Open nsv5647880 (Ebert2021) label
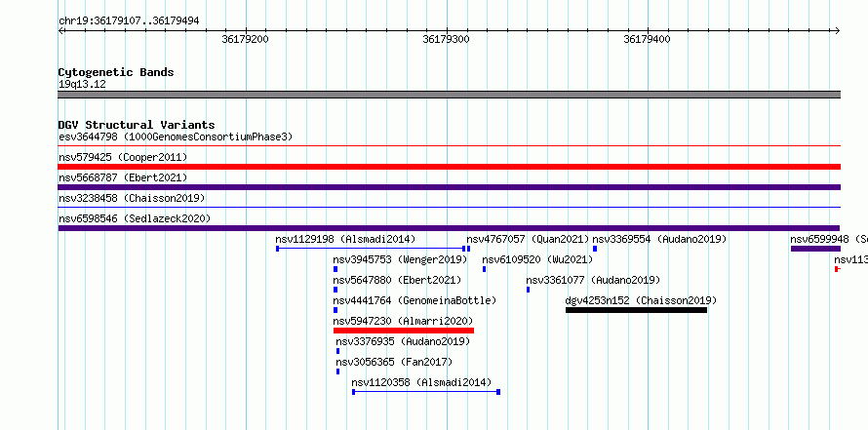Screen dimensions: 868x430 pos(397,280)
